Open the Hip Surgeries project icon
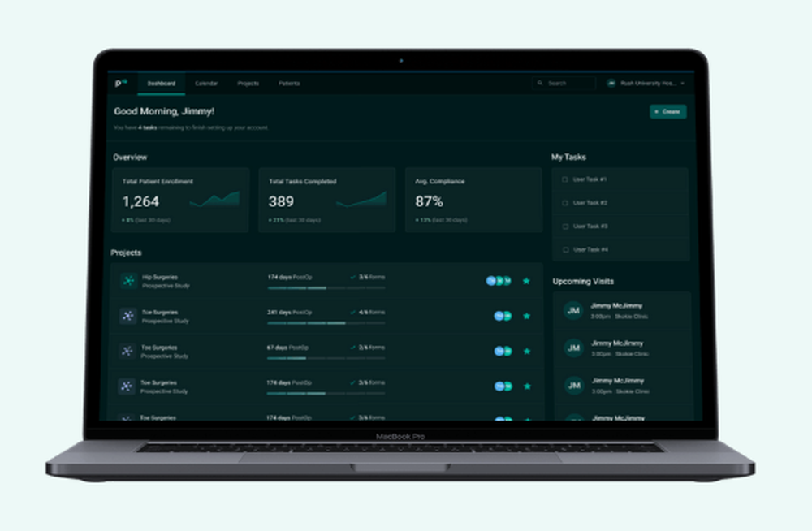Image resolution: width=812 pixels, height=531 pixels. (128, 281)
